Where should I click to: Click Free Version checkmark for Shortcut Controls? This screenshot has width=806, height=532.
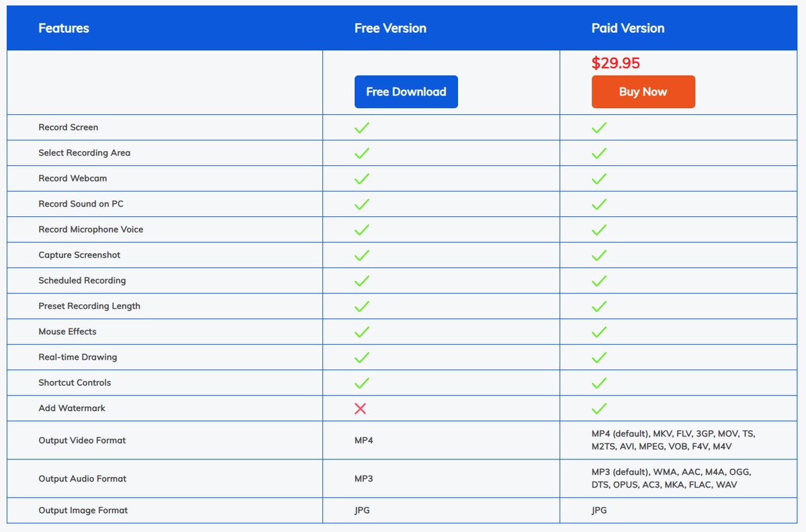(x=362, y=383)
